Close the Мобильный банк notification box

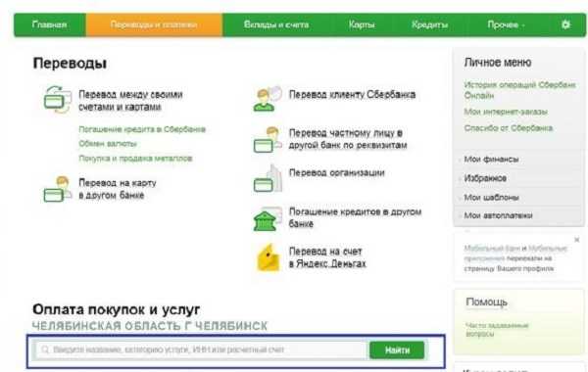coord(577,240)
